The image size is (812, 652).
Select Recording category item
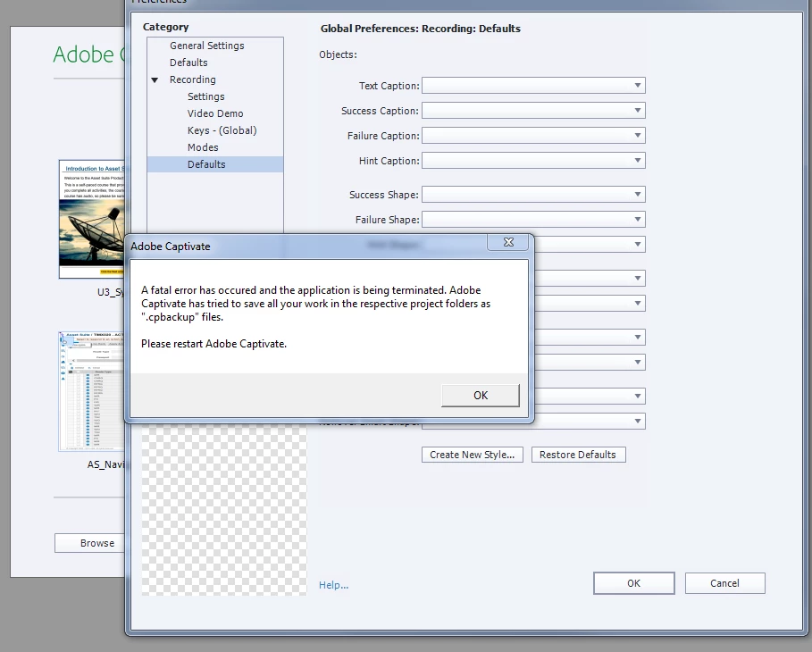[x=193, y=79]
